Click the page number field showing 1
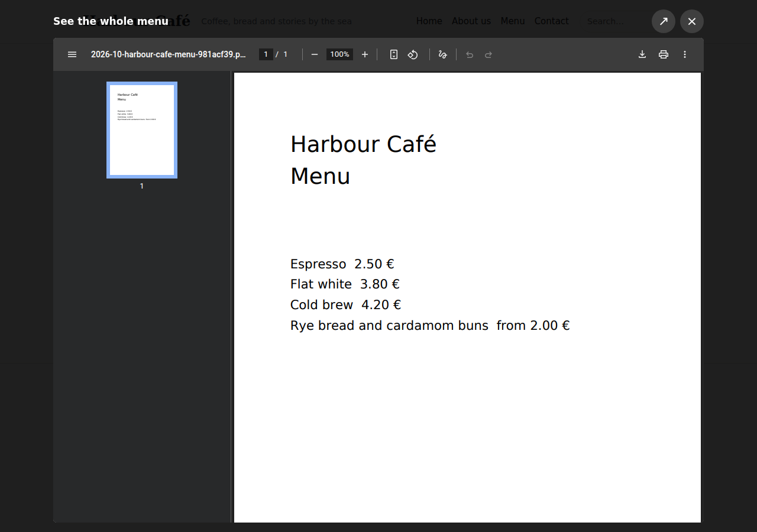The image size is (757, 532). 266,54
